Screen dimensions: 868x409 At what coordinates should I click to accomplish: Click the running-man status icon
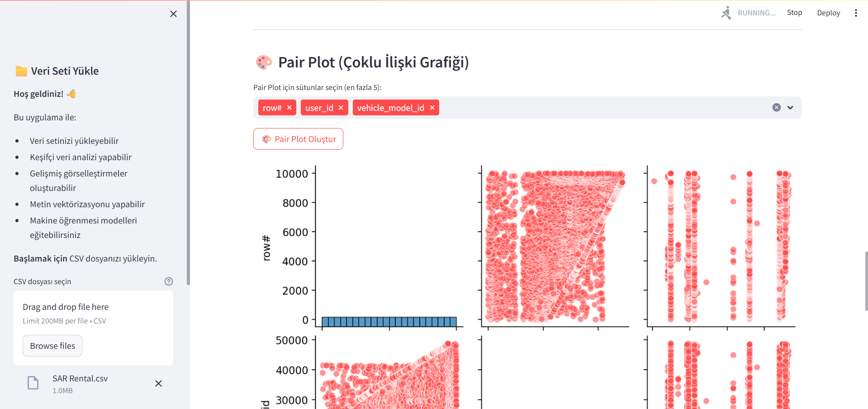pyautogui.click(x=726, y=13)
